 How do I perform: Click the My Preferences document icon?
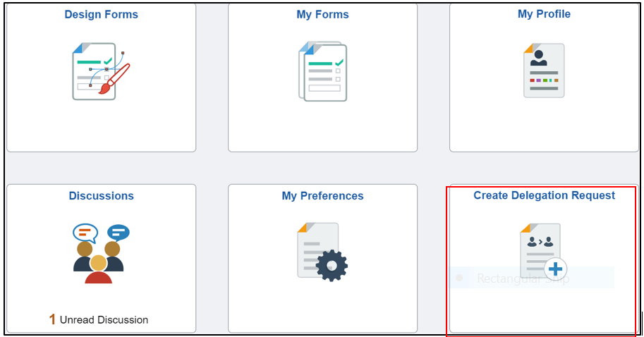pyautogui.click(x=317, y=250)
